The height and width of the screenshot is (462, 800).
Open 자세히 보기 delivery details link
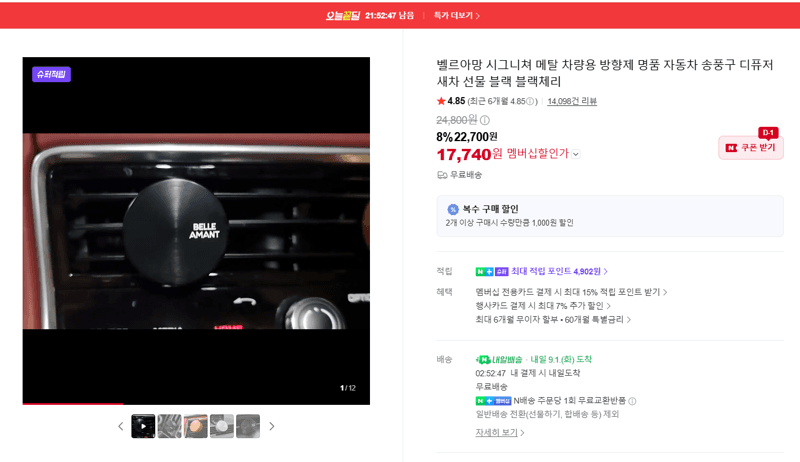pyautogui.click(x=499, y=432)
